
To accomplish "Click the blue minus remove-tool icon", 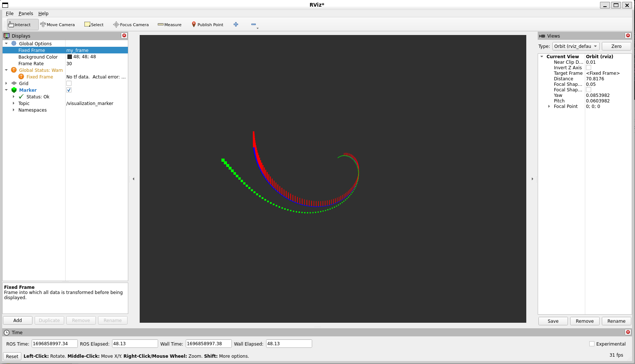I will point(254,24).
